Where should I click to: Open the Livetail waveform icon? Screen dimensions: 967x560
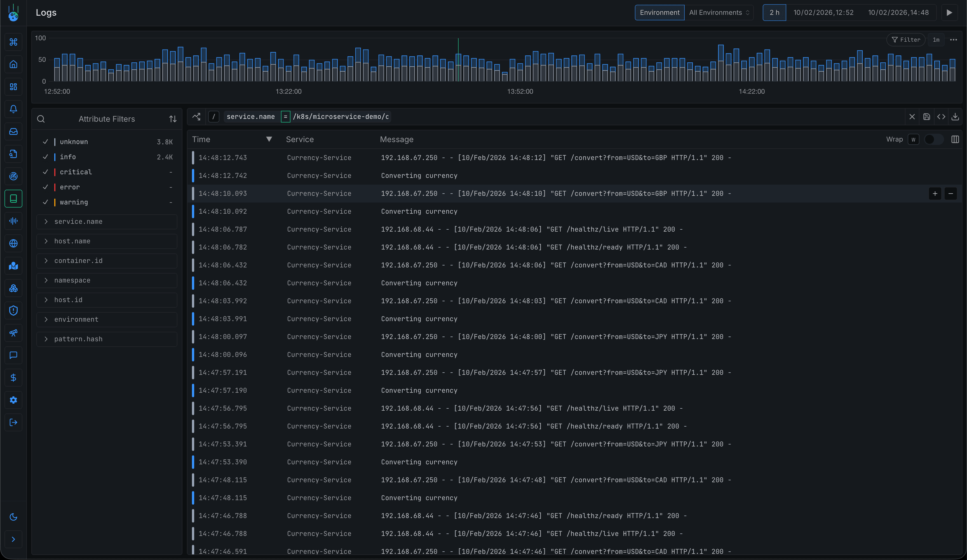coord(13,220)
